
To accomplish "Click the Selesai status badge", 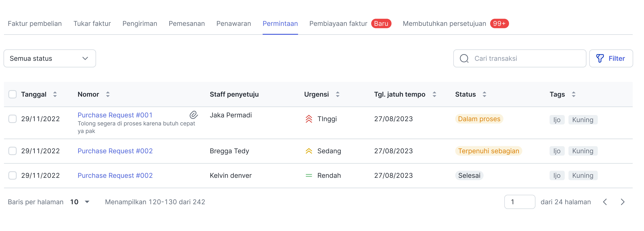I will point(469,176).
